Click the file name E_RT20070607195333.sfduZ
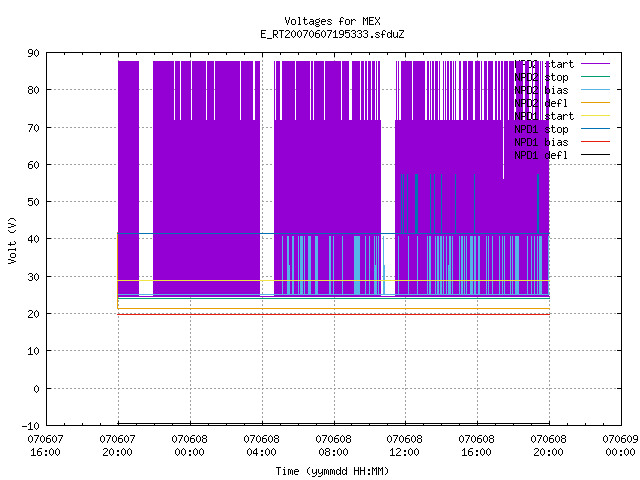Image resolution: width=640 pixels, height=480 pixels. coord(332,34)
